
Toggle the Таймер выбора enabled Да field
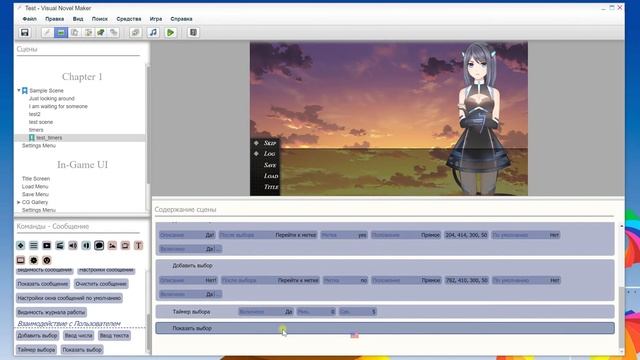[266, 311]
